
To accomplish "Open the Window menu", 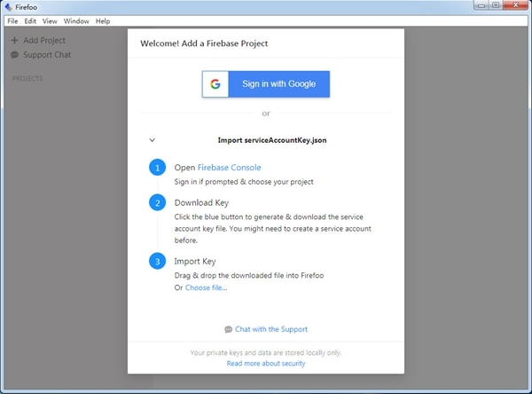I will (76, 20).
